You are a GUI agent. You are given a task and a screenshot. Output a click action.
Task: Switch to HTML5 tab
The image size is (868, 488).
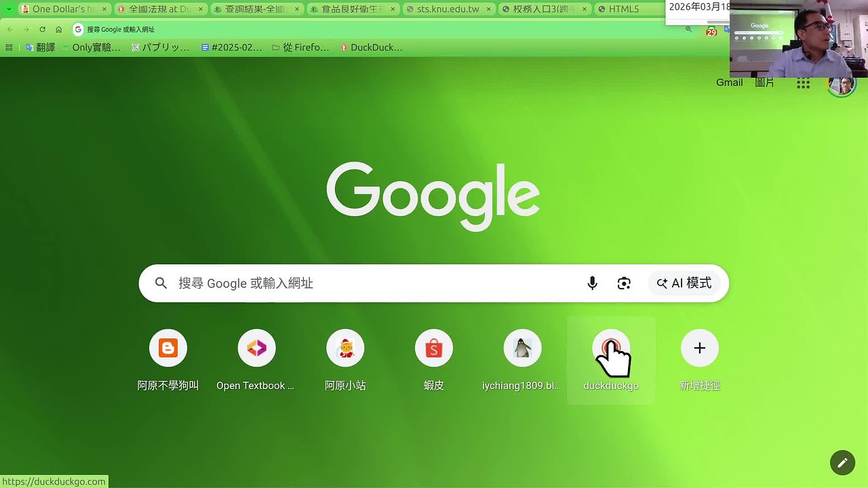629,9
